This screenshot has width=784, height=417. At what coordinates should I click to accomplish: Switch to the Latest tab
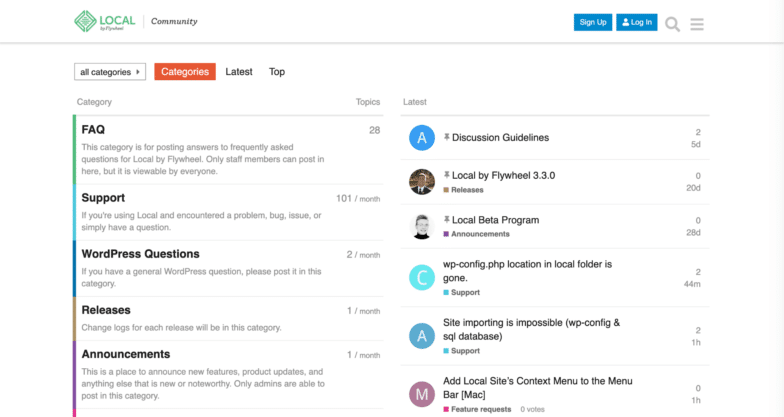pyautogui.click(x=239, y=72)
